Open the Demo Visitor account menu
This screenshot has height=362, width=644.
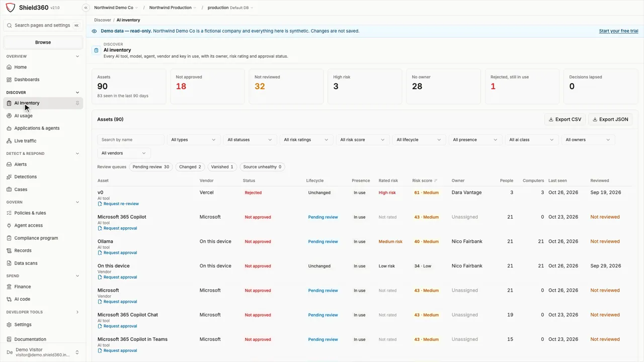[x=43, y=352]
